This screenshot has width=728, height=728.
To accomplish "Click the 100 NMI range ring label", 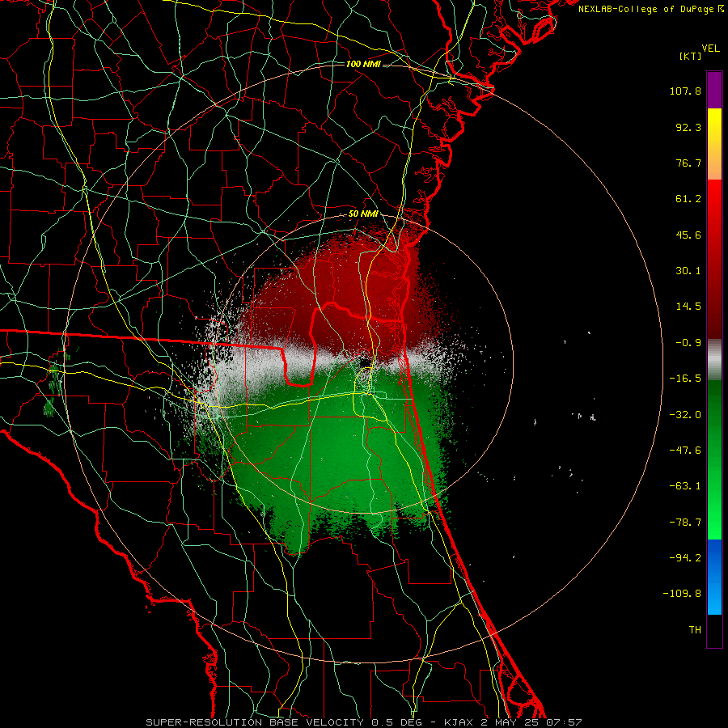I will pyautogui.click(x=363, y=64).
